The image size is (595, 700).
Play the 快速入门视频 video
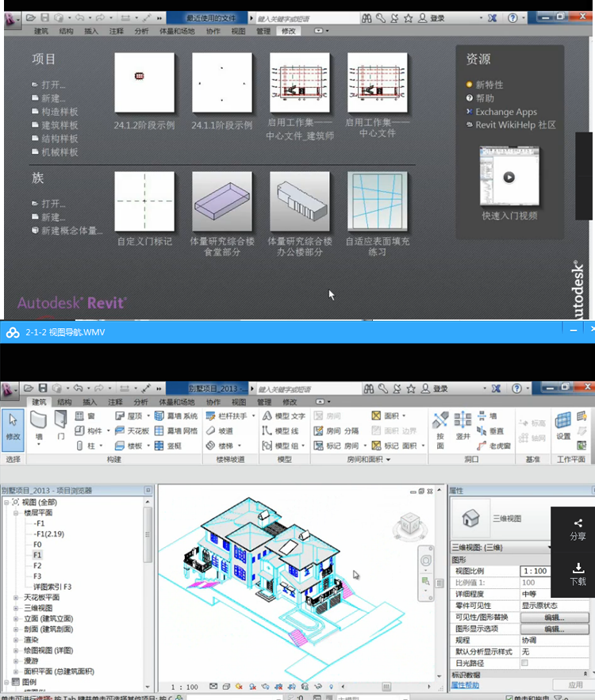click(509, 178)
